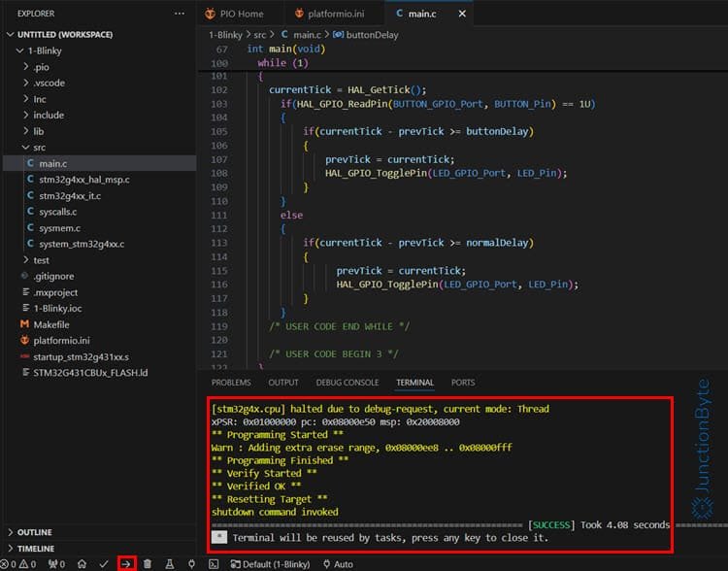The width and height of the screenshot is (728, 571).
Task: Click line number 108 in the gutter
Action: tap(219, 173)
